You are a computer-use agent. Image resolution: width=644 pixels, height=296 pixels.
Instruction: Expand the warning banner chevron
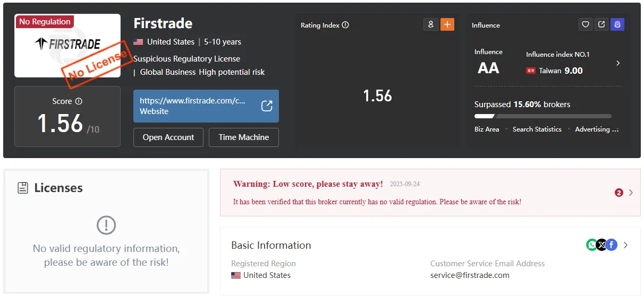pos(631,193)
